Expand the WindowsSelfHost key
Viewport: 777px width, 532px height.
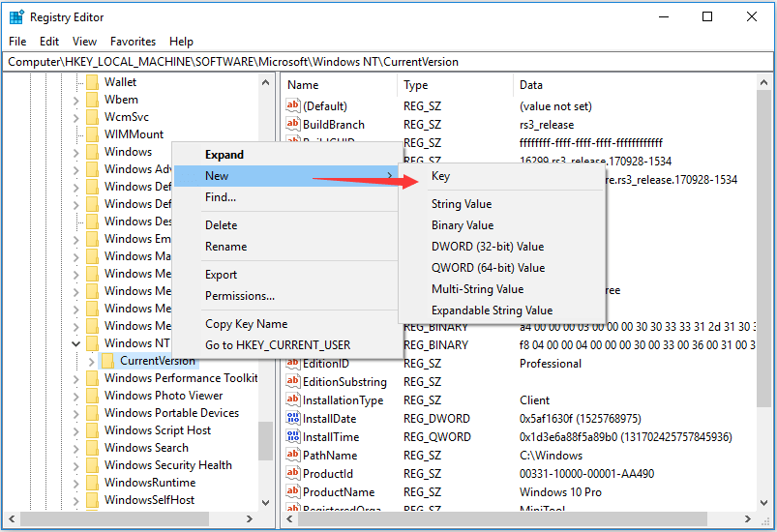(75, 501)
